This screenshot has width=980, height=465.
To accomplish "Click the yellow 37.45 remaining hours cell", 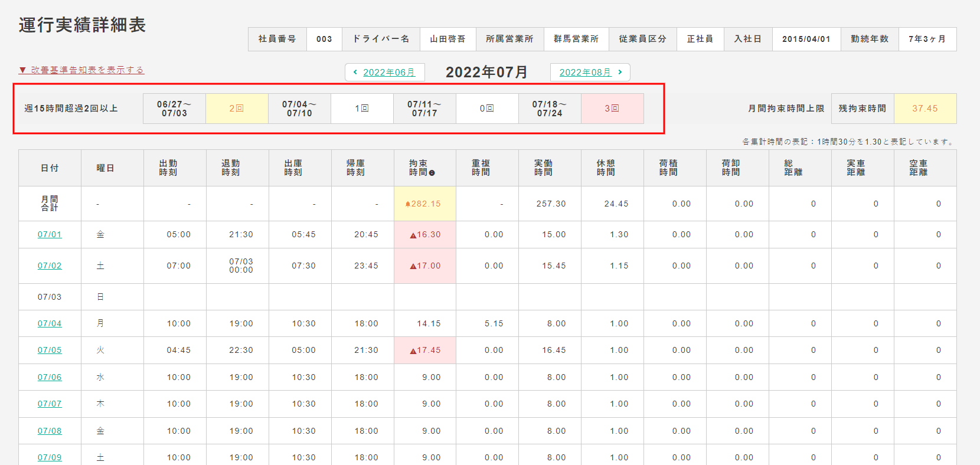I will click(925, 109).
